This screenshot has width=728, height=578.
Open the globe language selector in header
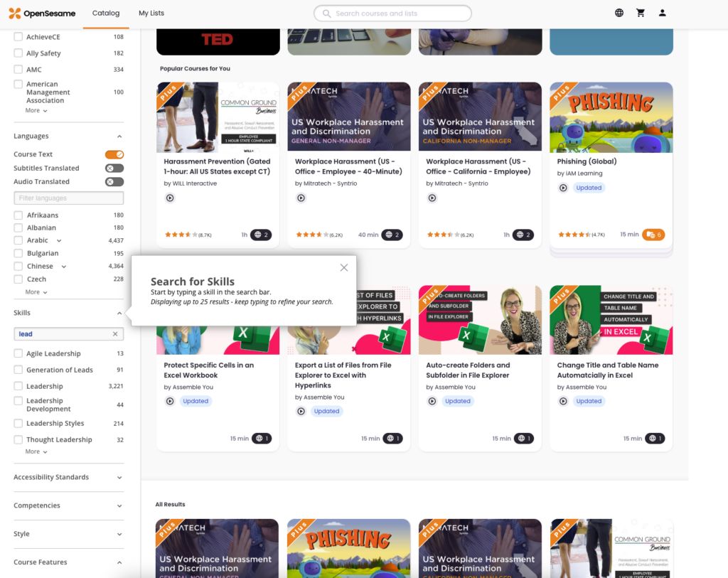619,13
